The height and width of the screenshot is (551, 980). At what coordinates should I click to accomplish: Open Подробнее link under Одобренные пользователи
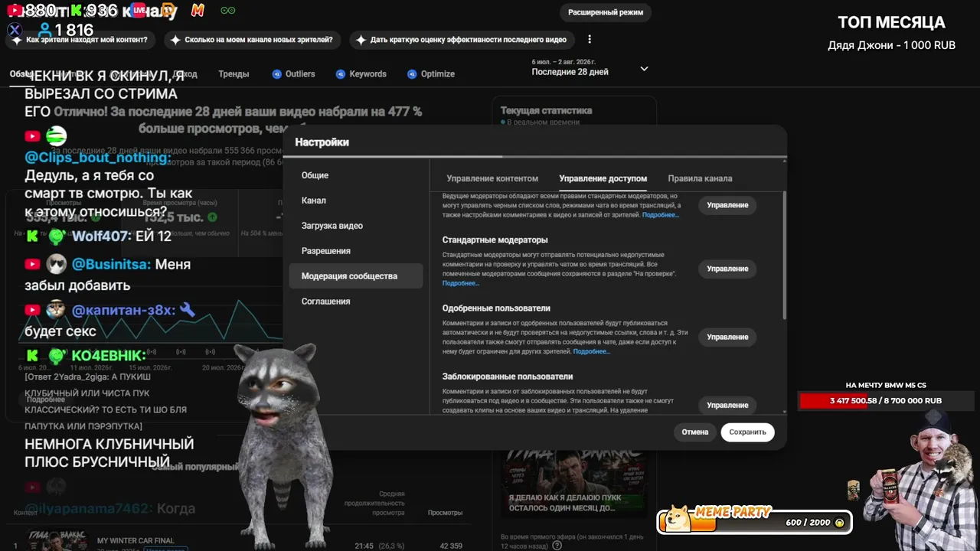pos(592,351)
